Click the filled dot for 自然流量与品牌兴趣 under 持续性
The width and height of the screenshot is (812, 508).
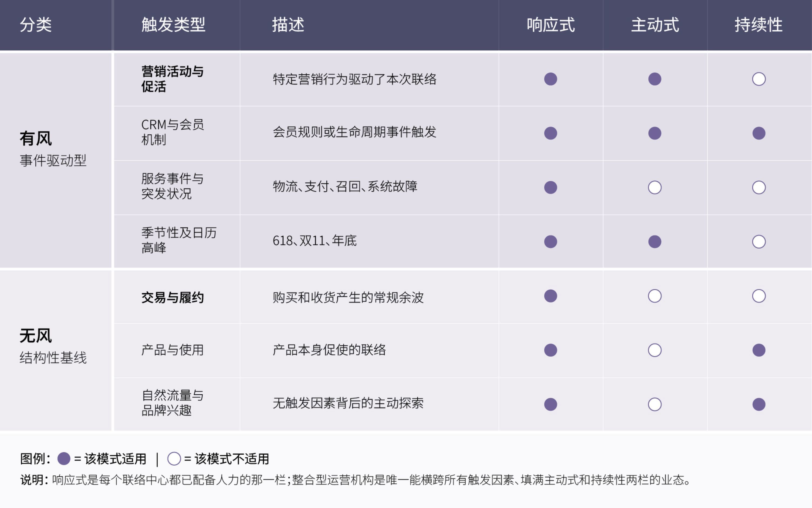tap(759, 404)
